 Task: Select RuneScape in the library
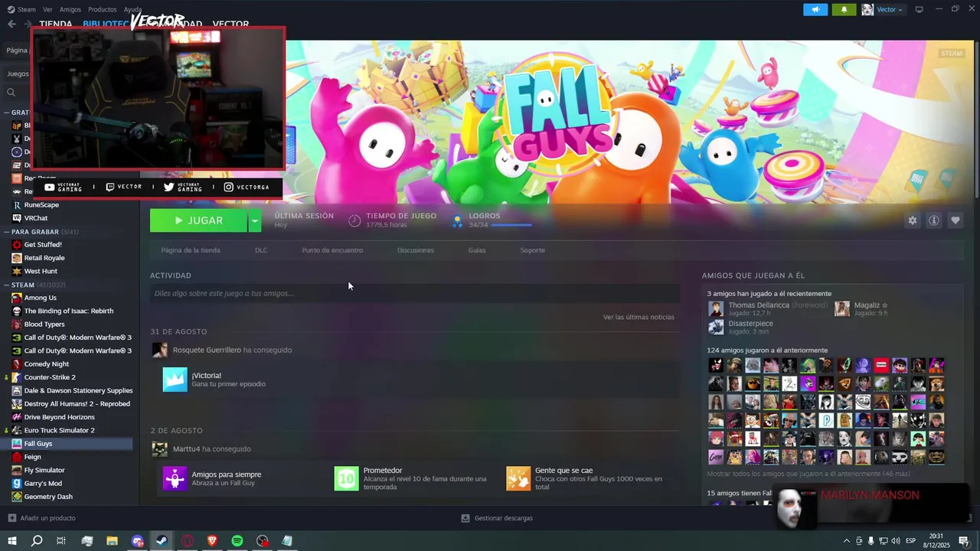[41, 205]
